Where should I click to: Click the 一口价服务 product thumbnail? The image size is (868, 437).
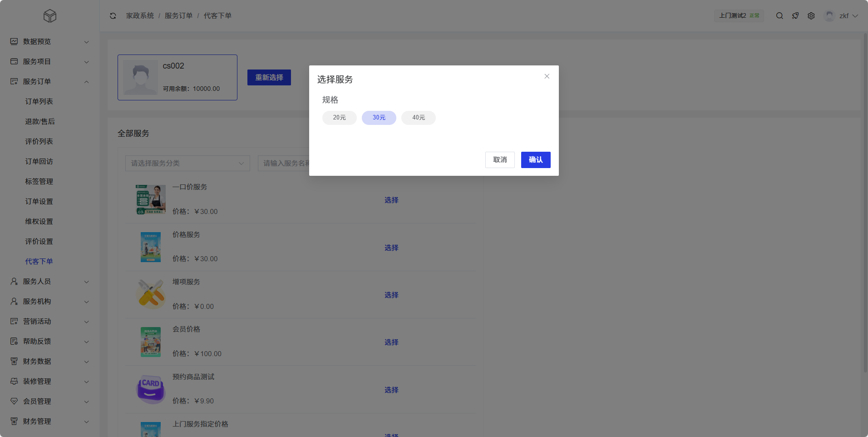[151, 199]
